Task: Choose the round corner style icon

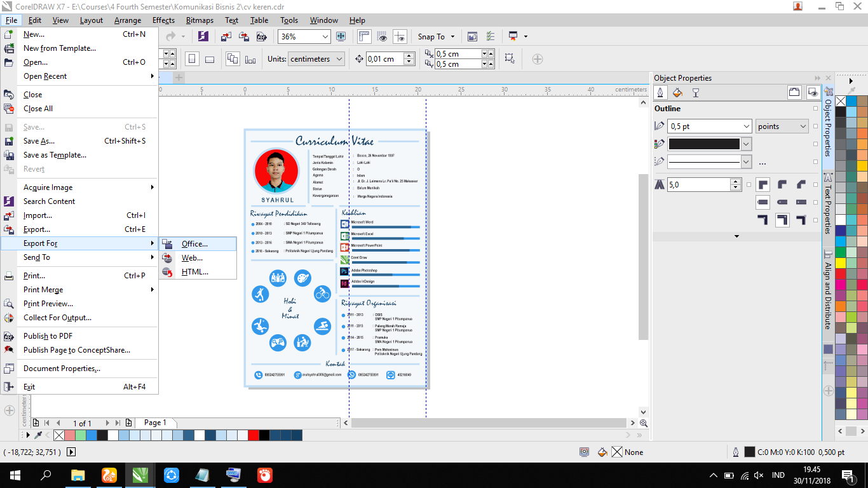Action: [782, 184]
